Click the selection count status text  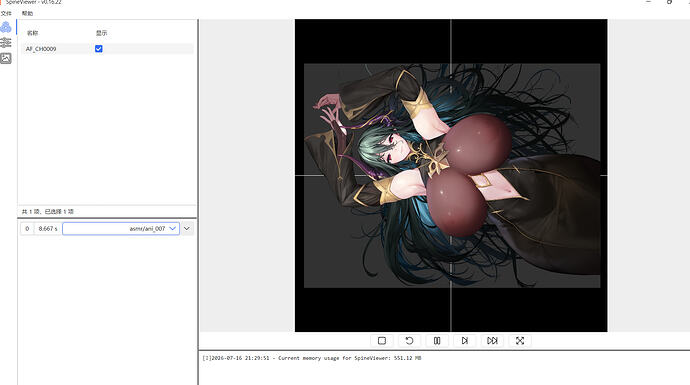[x=48, y=212]
